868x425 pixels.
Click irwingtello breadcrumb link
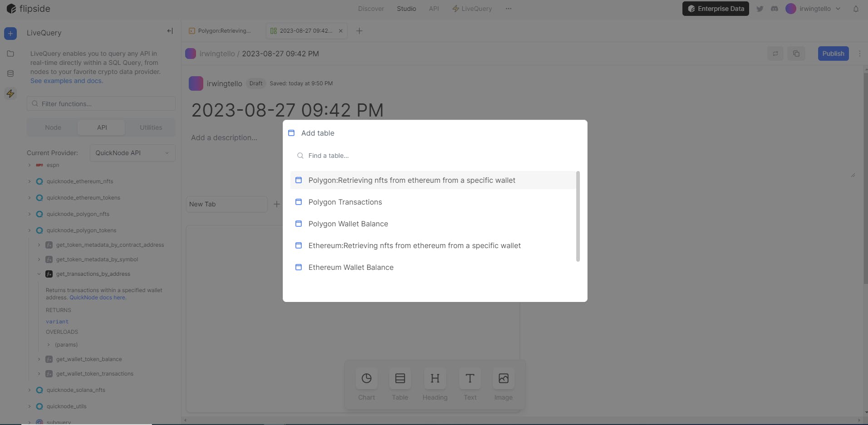point(217,54)
